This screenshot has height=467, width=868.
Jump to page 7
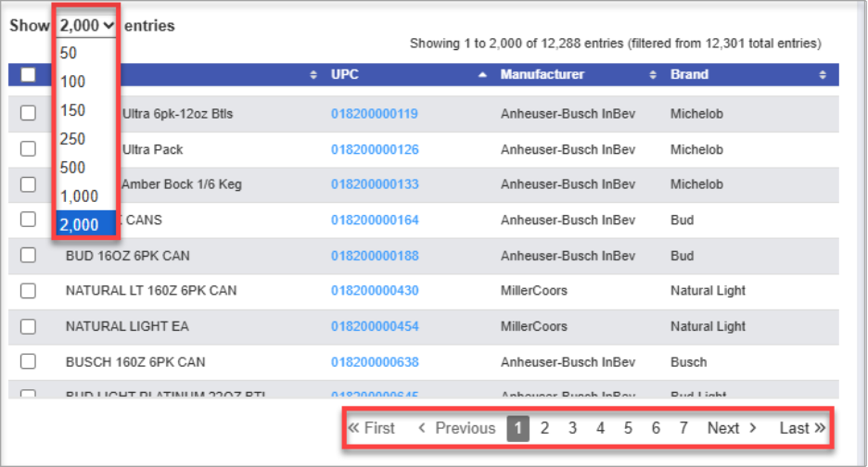[x=683, y=428]
